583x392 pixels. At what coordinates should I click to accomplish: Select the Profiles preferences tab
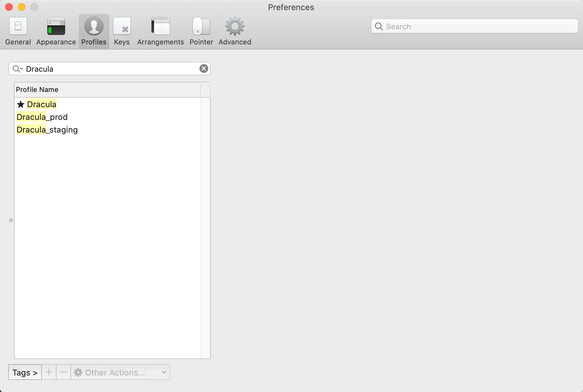[94, 31]
